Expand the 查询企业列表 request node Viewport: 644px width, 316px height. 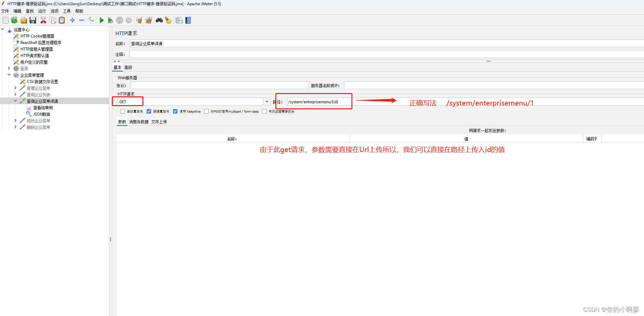[15, 94]
